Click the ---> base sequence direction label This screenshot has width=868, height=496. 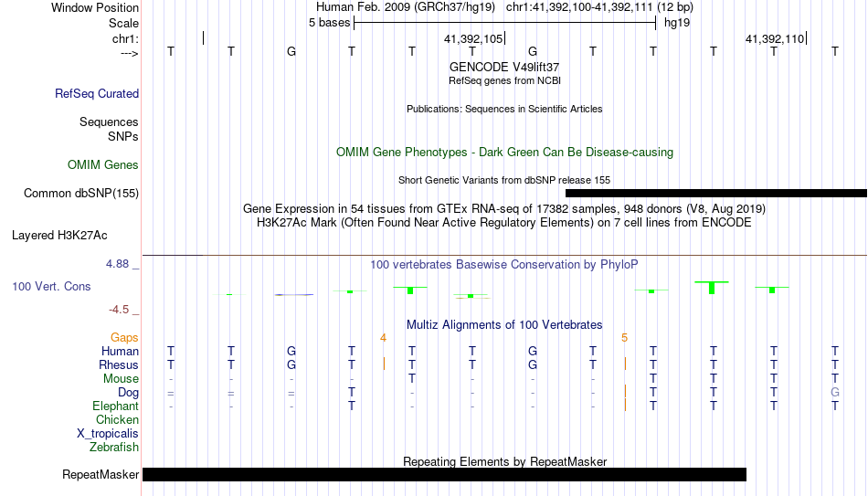point(130,53)
